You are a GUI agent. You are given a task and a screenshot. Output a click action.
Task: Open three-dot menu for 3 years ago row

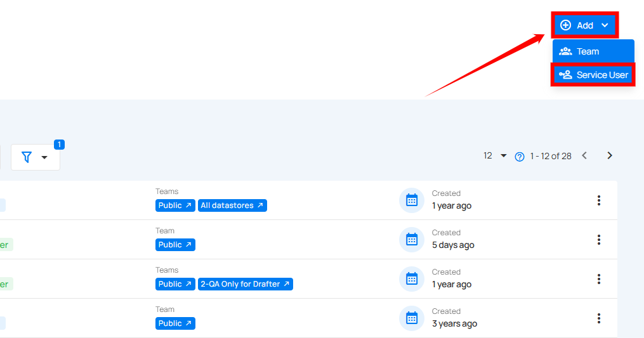[x=598, y=318]
